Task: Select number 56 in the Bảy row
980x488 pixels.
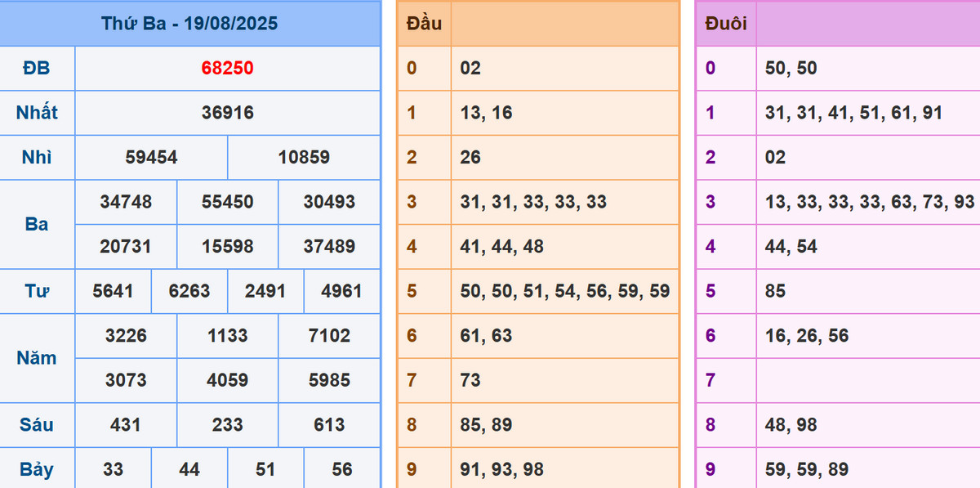Action: [x=342, y=469]
